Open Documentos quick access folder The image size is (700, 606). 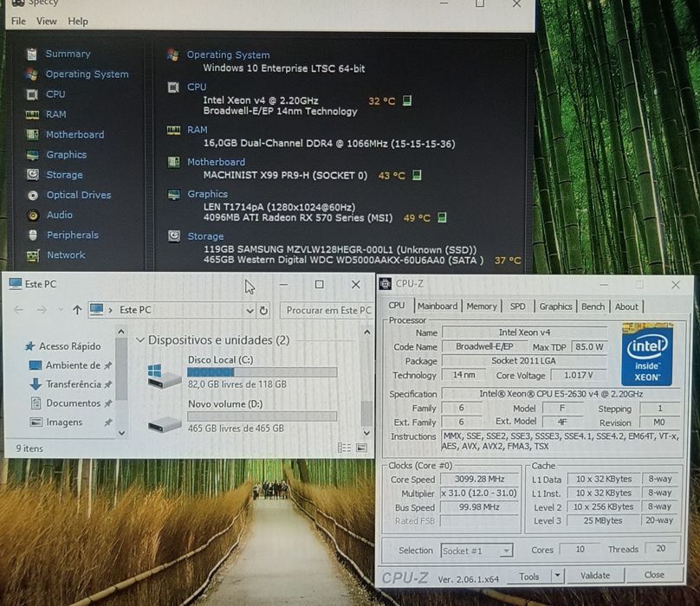coord(69,403)
